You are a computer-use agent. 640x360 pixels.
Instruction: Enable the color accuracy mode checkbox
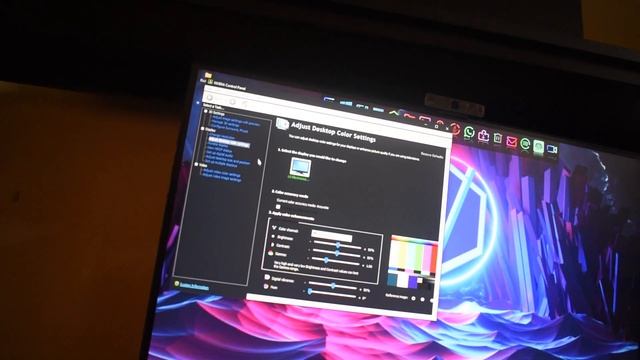[x=278, y=207]
